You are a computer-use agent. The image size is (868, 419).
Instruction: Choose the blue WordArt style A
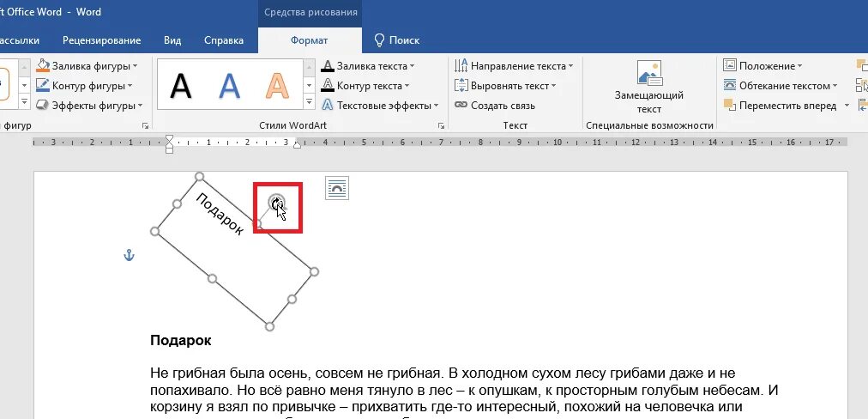(229, 86)
